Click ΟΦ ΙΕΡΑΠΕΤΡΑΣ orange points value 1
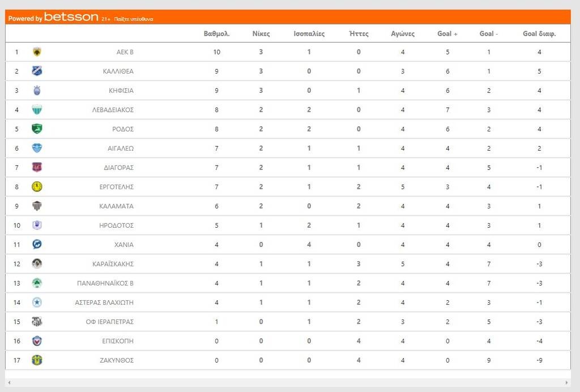 pos(217,321)
